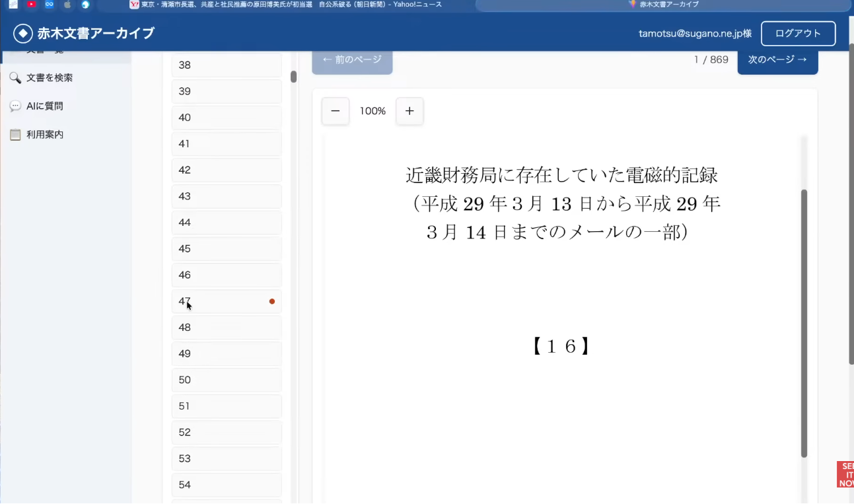Select document 52 in the list
The width and height of the screenshot is (854, 504).
pyautogui.click(x=227, y=433)
